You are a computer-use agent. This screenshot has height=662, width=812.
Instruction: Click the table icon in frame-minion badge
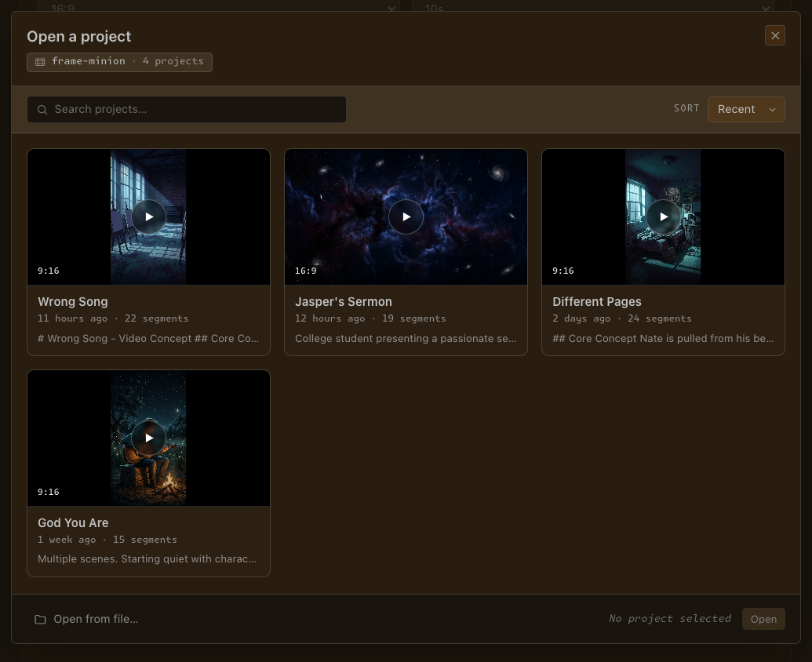click(x=40, y=62)
